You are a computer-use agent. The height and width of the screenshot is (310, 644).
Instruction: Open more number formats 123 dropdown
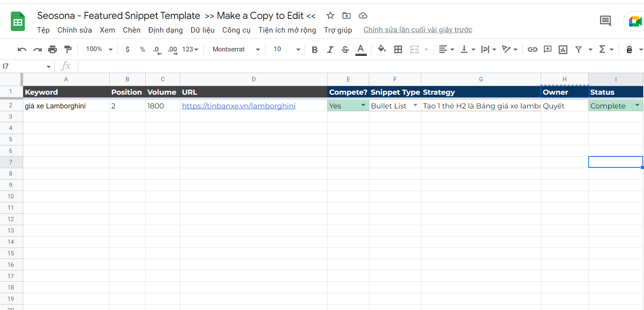(x=190, y=50)
